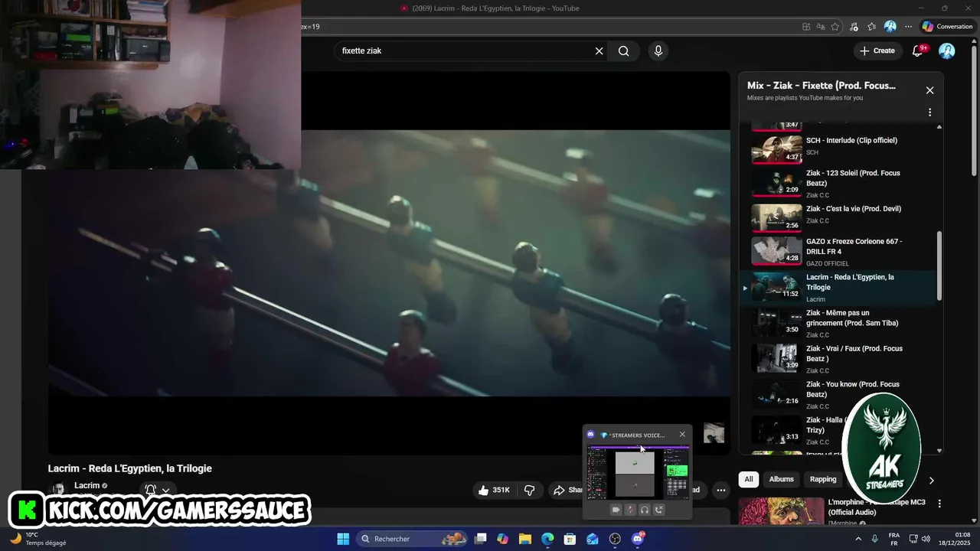Start voice search with microphone icon
Image resolution: width=980 pixels, height=551 pixels.
[658, 51]
